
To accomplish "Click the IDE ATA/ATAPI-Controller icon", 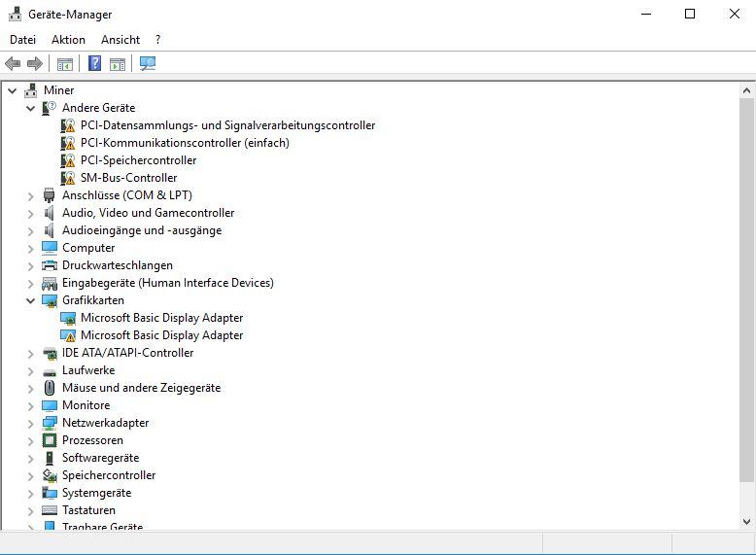I will coord(50,353).
